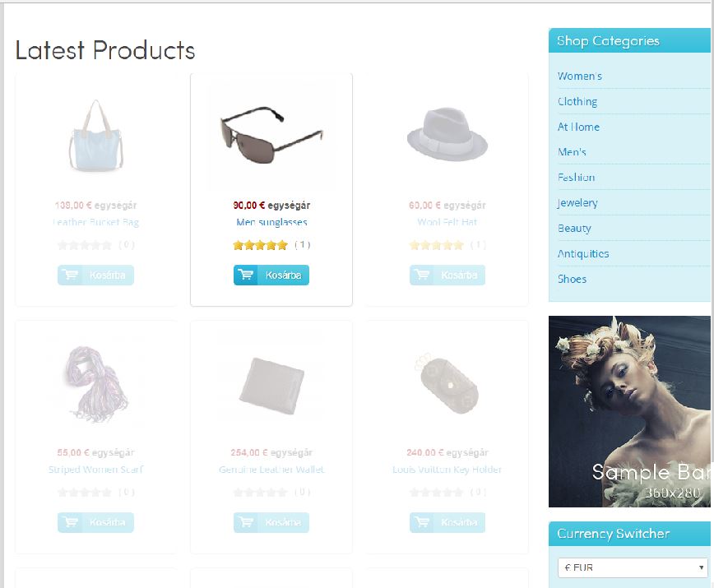This screenshot has height=588, width=714.
Task: Click cart icon under Genuine Leather Wallet
Action: coord(246,522)
